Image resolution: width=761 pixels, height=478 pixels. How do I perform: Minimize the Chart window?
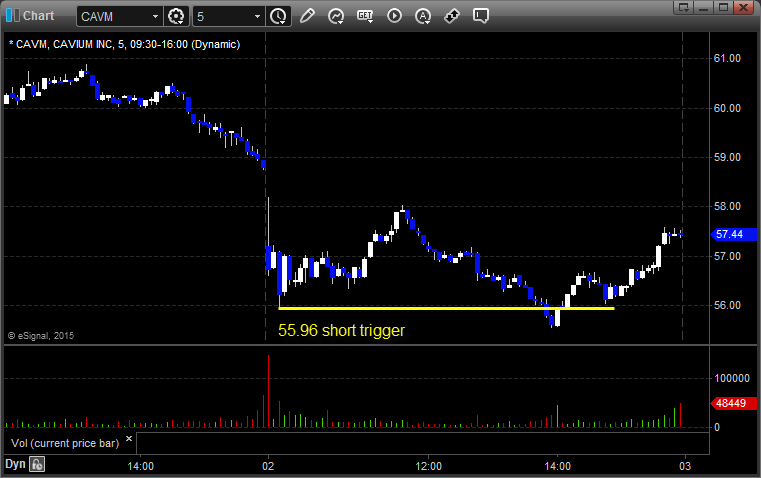(x=704, y=7)
